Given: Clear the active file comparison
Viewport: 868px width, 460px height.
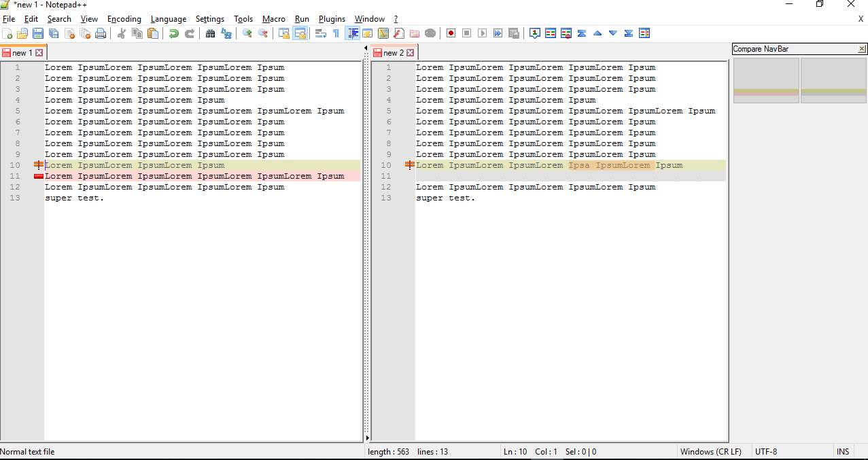Looking at the screenshot, I should [566, 33].
